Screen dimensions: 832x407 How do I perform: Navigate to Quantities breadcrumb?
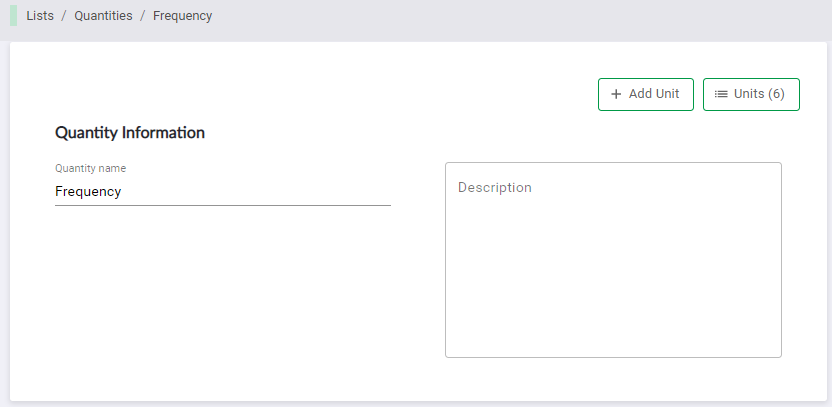[103, 16]
